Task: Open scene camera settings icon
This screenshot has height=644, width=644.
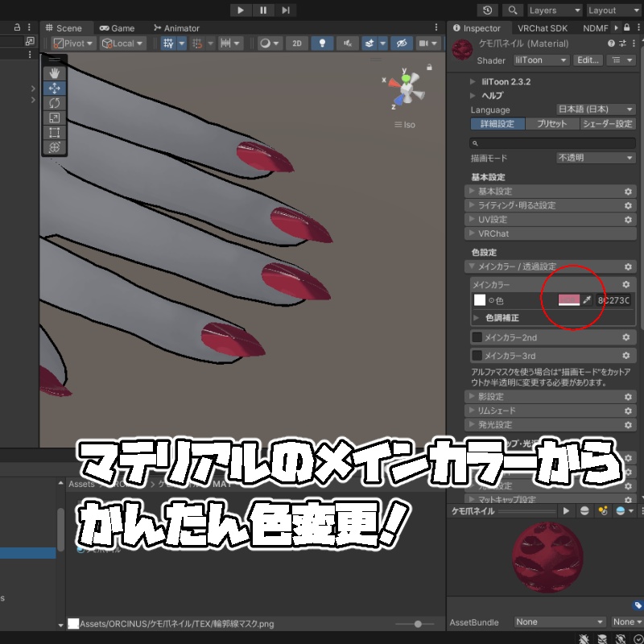Action: click(423, 43)
